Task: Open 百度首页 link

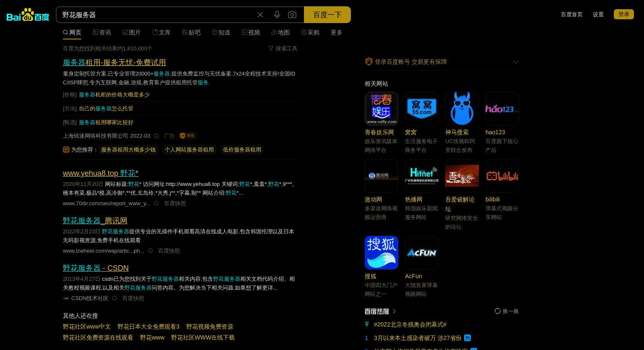Action: (571, 14)
